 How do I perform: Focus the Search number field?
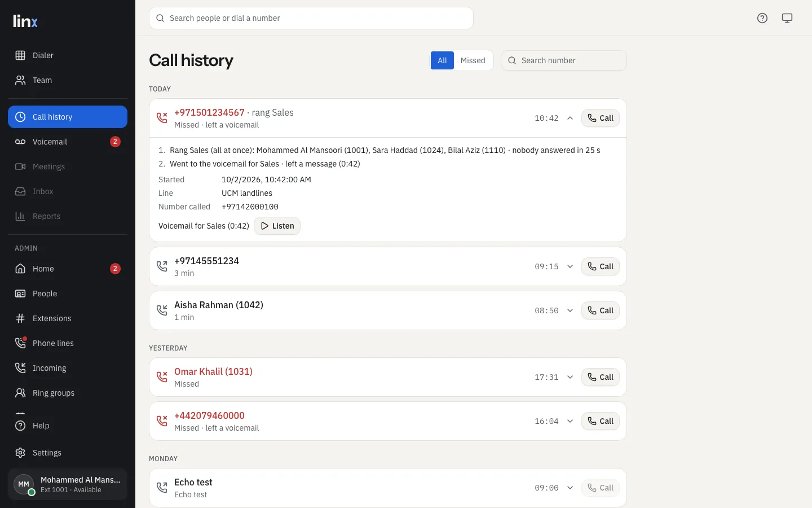564,60
